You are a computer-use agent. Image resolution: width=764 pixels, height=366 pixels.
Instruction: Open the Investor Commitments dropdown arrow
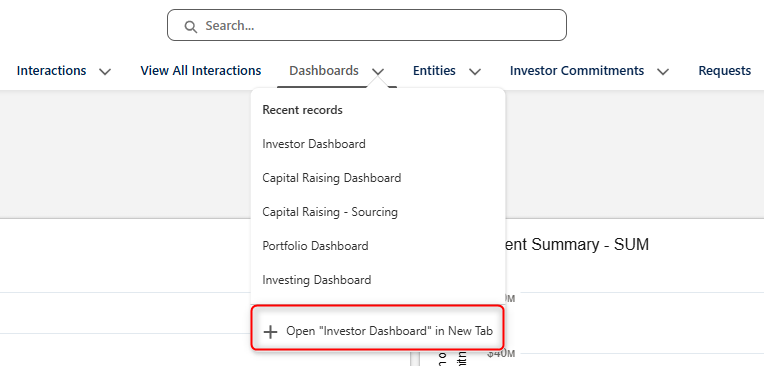pos(663,72)
